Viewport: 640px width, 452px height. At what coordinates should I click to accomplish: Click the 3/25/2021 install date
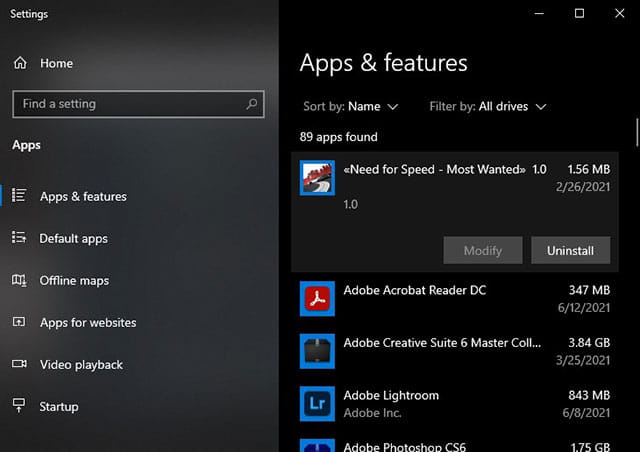[583, 360]
